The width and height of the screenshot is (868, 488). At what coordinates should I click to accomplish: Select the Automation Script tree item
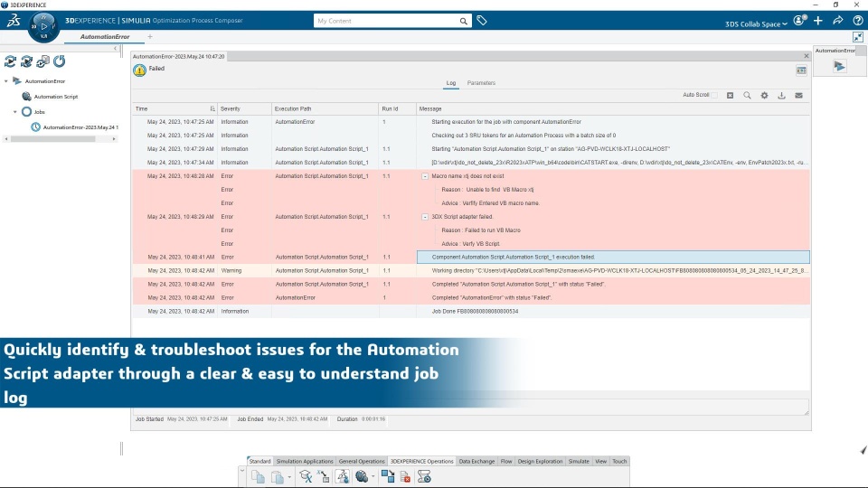pos(56,97)
